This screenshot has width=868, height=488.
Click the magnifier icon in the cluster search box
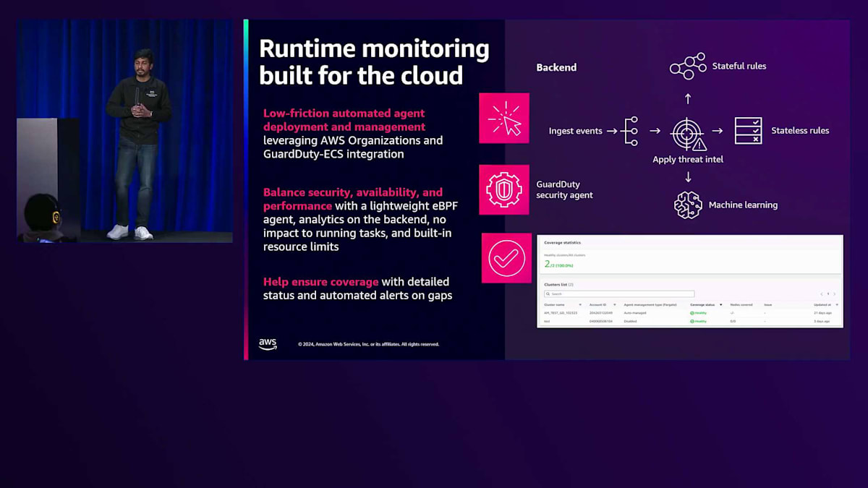click(x=548, y=294)
